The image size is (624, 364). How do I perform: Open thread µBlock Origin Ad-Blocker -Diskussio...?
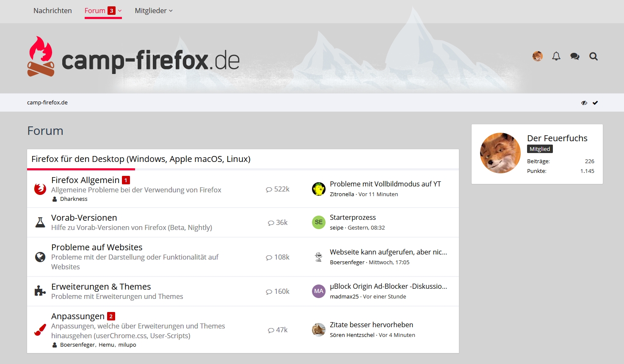(x=389, y=286)
